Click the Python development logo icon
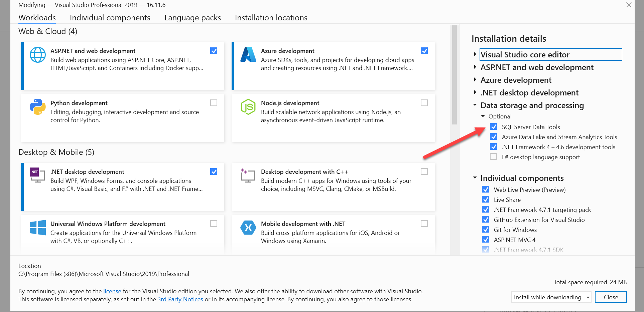The width and height of the screenshot is (644, 312). point(38,107)
